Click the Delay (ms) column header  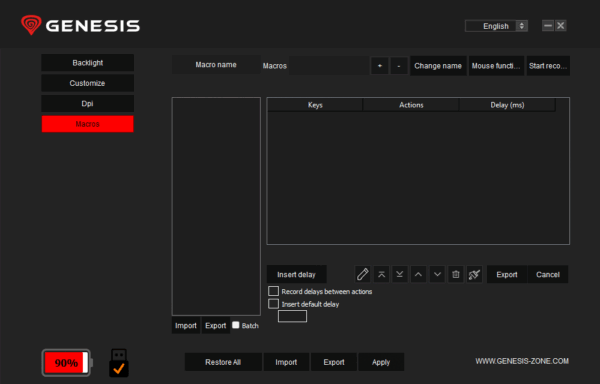point(507,105)
